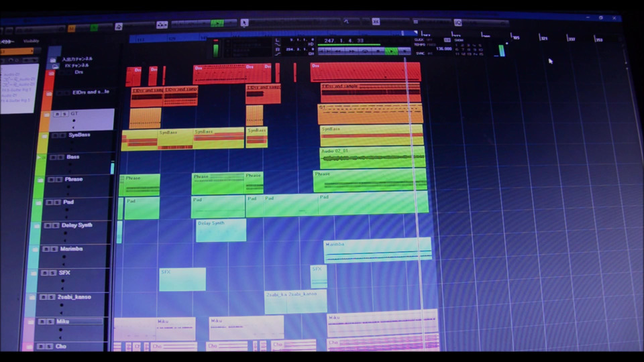
Task: Select the Audio 02_01 clip
Action: [372, 158]
